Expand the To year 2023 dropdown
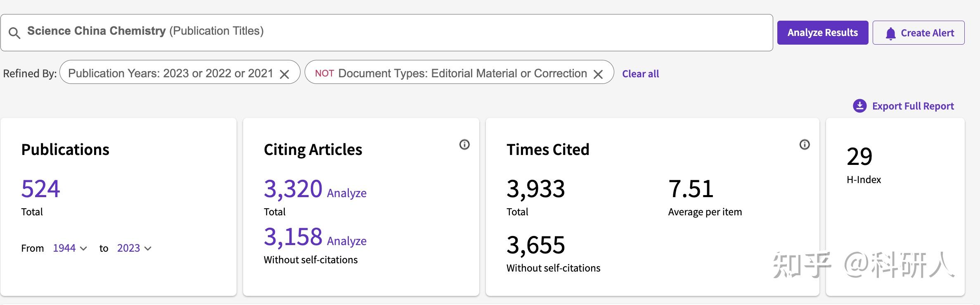The image size is (980, 305). click(x=134, y=248)
